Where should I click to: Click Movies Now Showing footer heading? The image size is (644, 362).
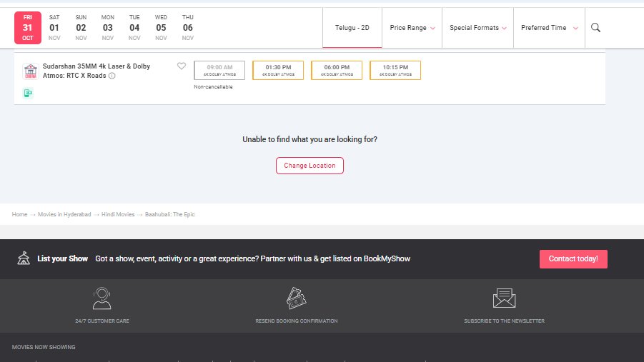pos(44,347)
